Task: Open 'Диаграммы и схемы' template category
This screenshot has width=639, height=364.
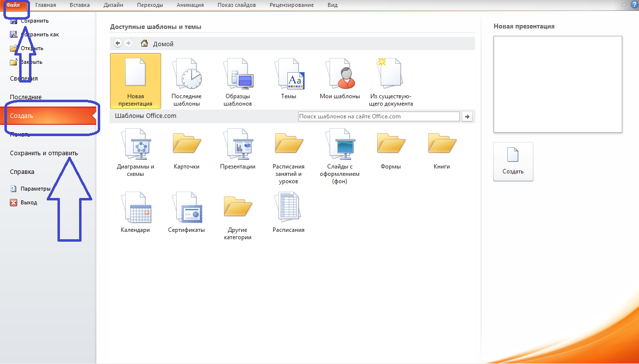Action: [136, 153]
